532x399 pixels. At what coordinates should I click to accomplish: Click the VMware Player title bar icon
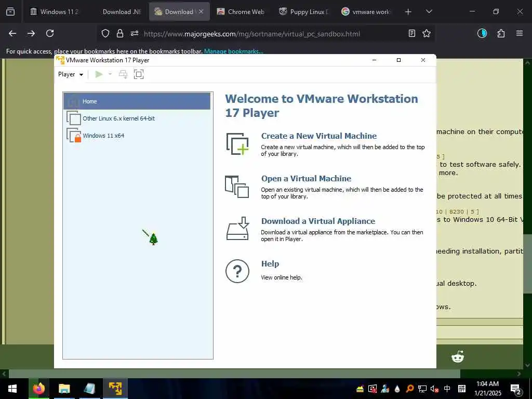pyautogui.click(x=60, y=60)
